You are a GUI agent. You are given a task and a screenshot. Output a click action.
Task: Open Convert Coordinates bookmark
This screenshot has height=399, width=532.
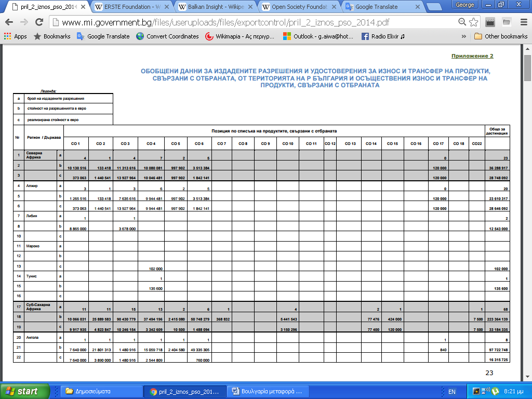[167, 36]
